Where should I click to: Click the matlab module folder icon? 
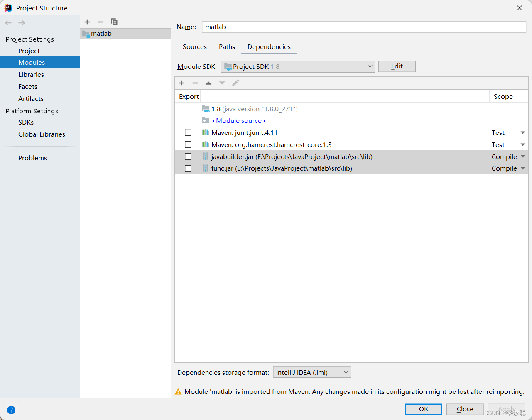coord(86,34)
